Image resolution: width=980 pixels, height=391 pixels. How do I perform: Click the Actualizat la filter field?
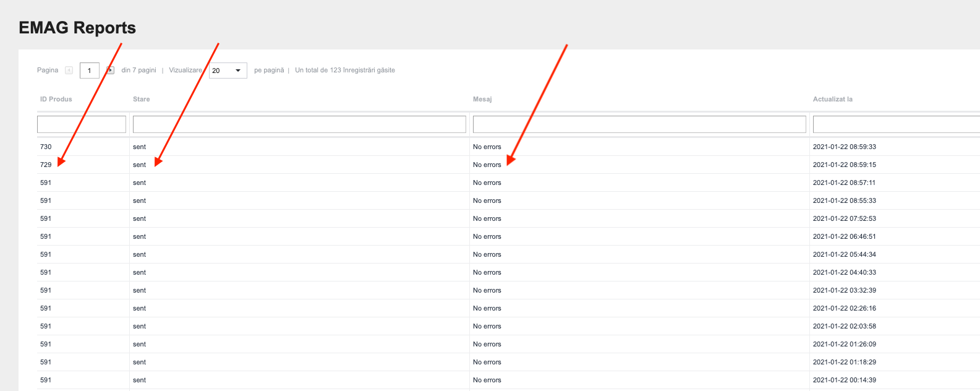(897, 124)
